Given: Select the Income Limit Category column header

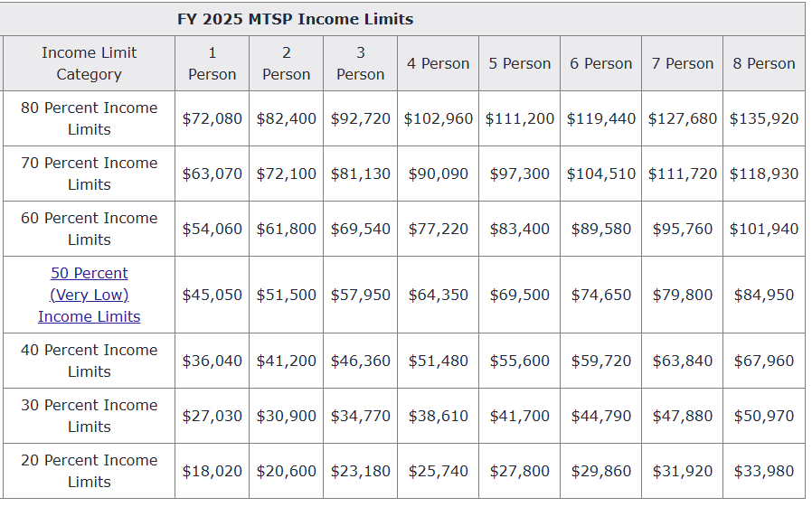Looking at the screenshot, I should point(89,63).
